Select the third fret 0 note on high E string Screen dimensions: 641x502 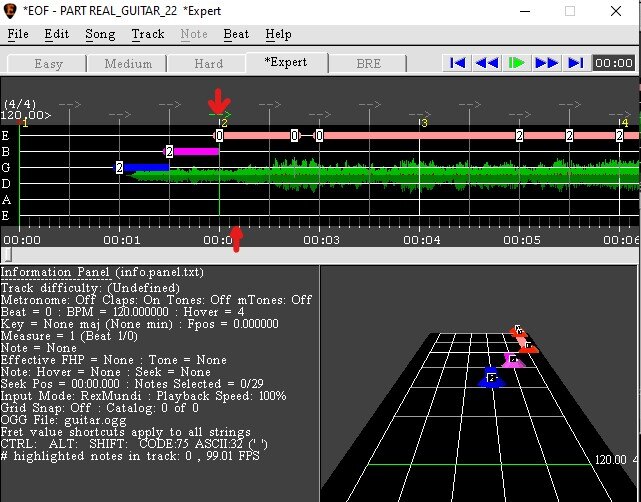320,136
